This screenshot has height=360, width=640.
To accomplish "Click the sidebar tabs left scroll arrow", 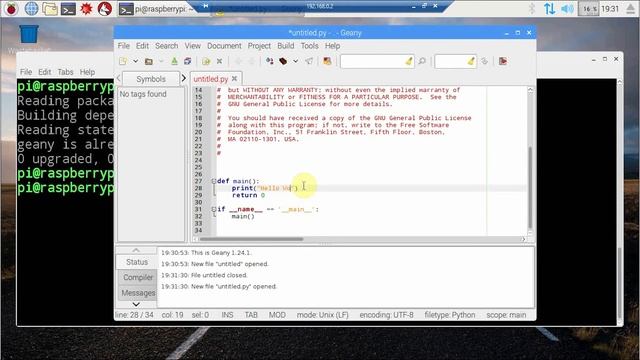I will 119,78.
